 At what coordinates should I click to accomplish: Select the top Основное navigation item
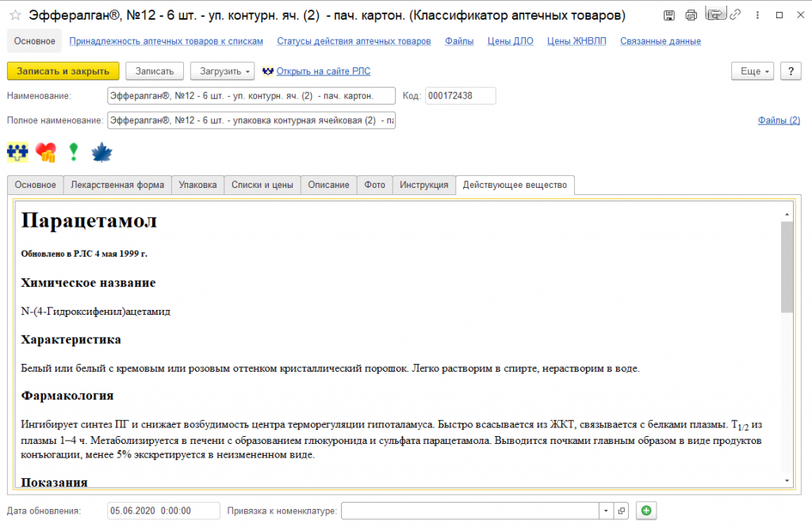pyautogui.click(x=35, y=41)
